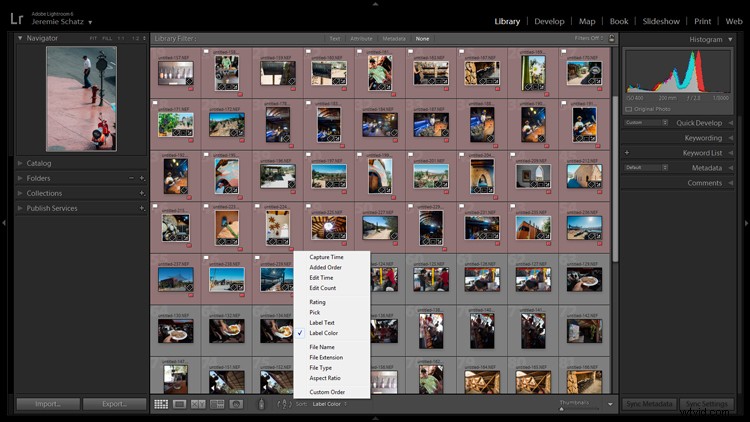Switch to Grid view
Image resolution: width=750 pixels, height=422 pixels.
coord(161,404)
